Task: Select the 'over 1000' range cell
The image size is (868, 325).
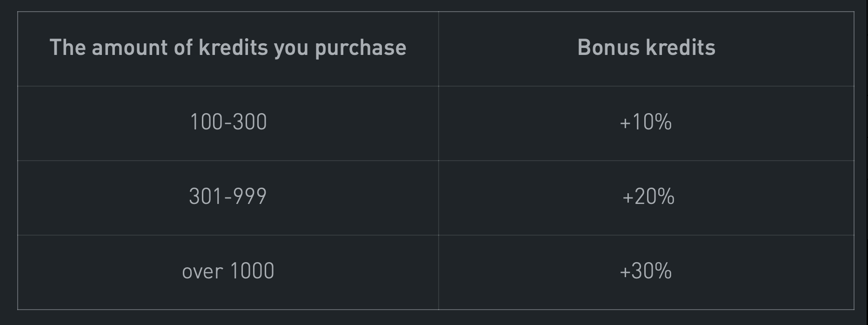Action: pos(228,271)
